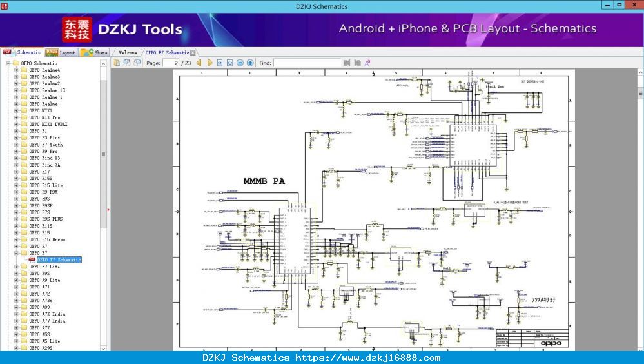Select OPPO F7 Lite tree item

coord(44,267)
